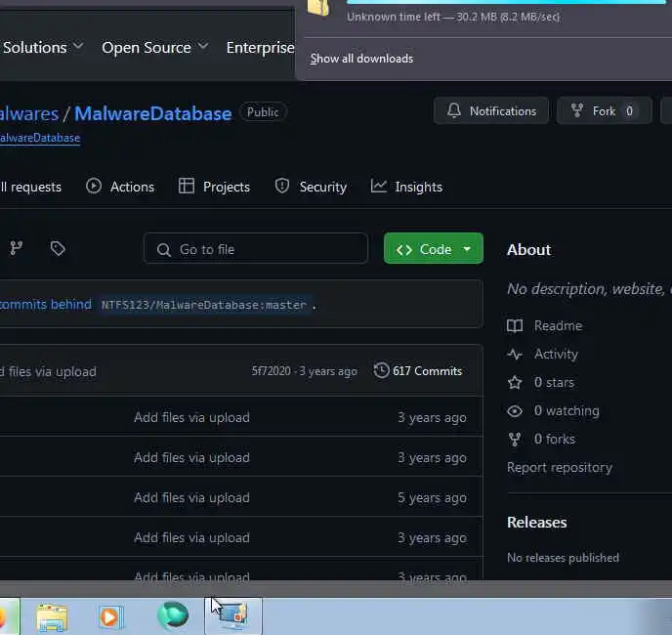Screen dimensions: 672x635
Task: Switch to the Security tab
Action: tap(311, 187)
